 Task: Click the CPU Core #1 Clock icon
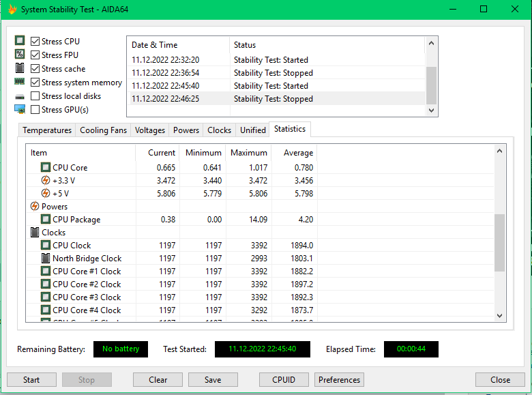coord(46,271)
